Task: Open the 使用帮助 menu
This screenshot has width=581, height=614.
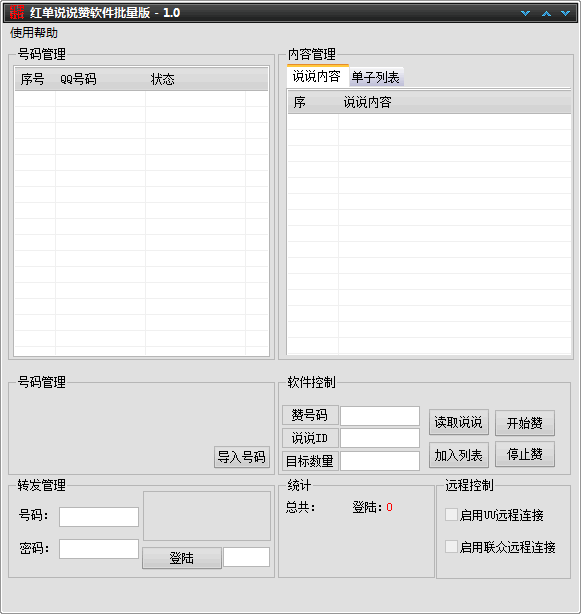Action: [34, 33]
